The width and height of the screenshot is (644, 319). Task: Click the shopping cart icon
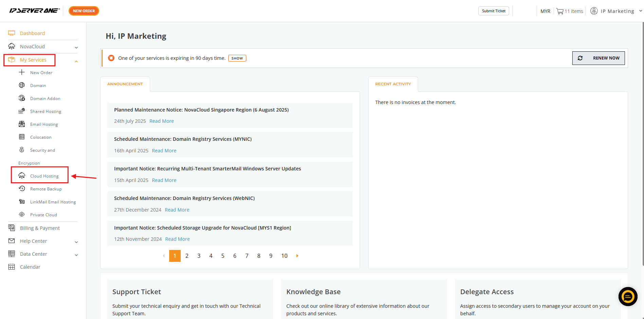point(560,11)
